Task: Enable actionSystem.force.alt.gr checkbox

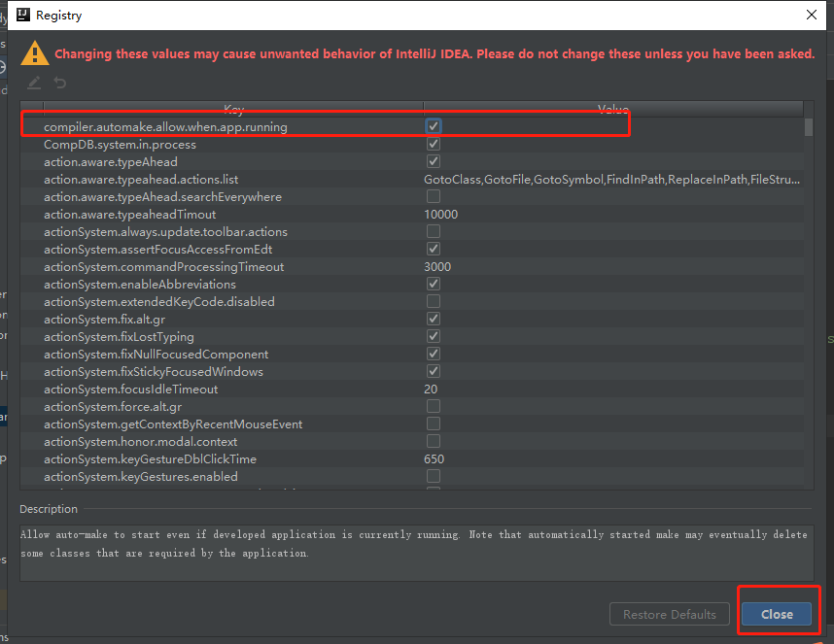Action: click(434, 406)
